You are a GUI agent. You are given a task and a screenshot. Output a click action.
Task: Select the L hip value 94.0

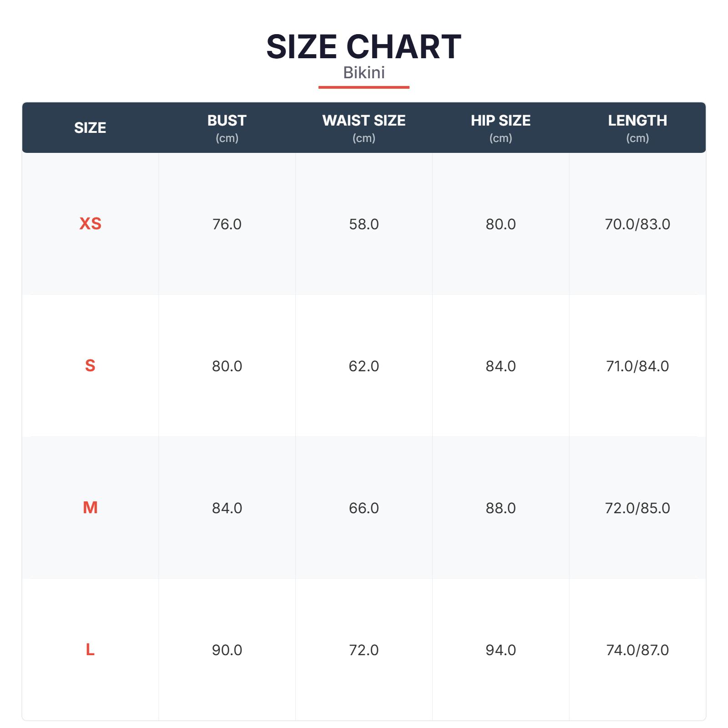(500, 650)
